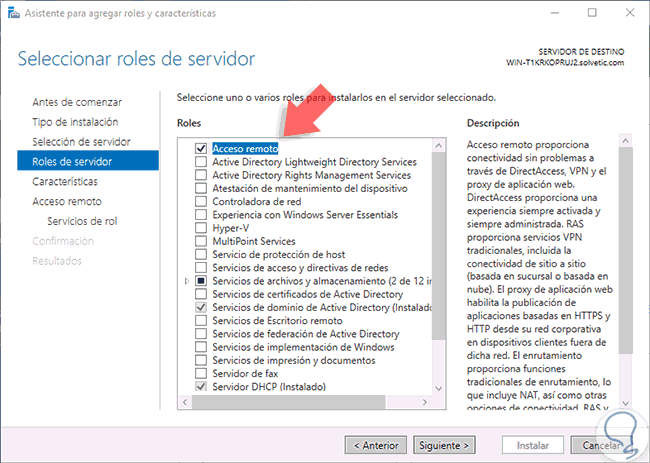Click the wizard icon in title bar
Screen dimensions: 650x463
(14, 13)
